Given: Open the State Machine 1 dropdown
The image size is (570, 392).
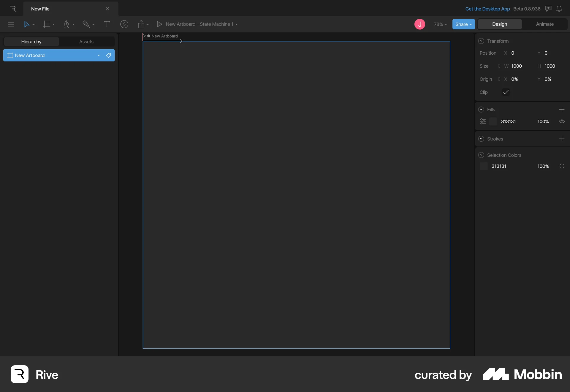Looking at the screenshot, I should coord(237,24).
